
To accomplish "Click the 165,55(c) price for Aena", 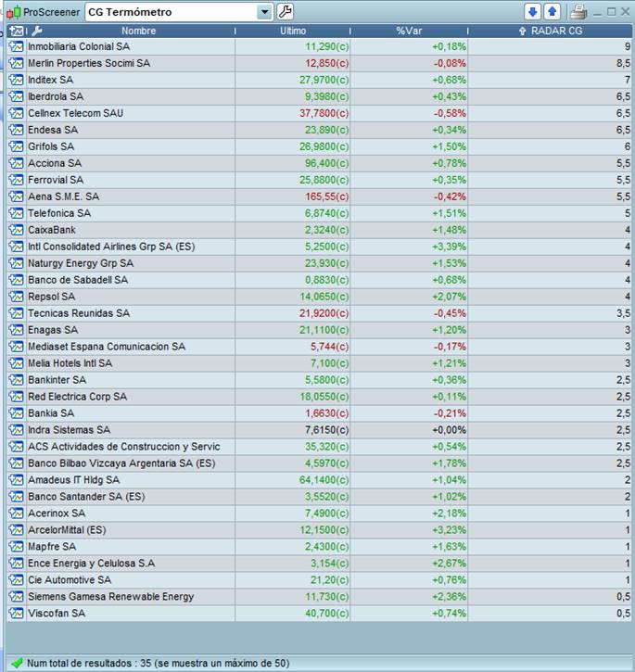I will tap(326, 197).
